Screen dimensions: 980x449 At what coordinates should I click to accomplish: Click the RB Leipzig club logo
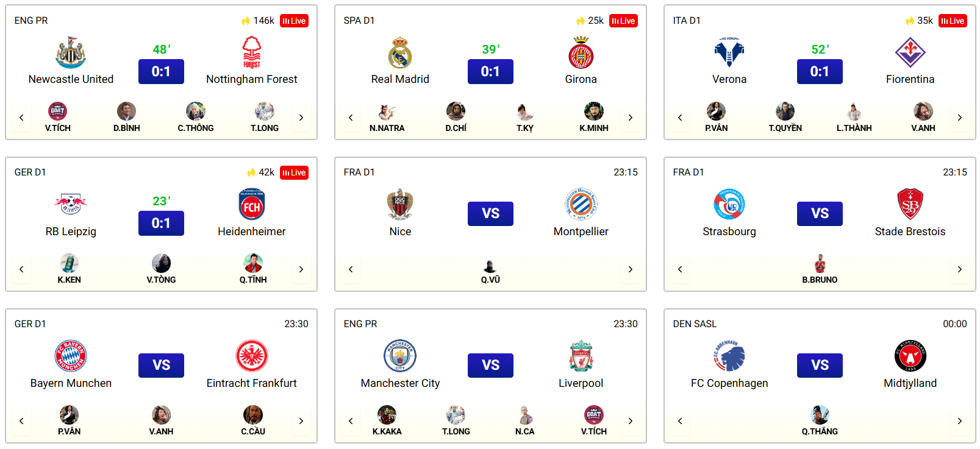click(x=71, y=204)
